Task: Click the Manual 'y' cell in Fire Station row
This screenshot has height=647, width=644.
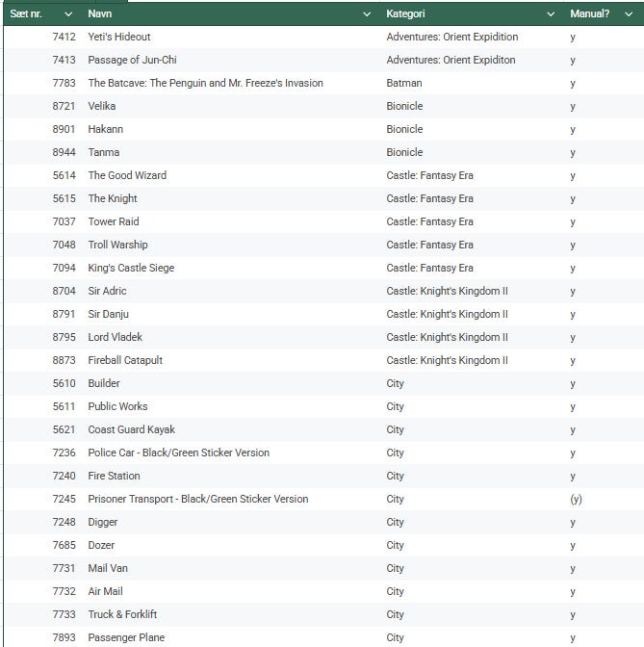Action: pyautogui.click(x=605, y=476)
